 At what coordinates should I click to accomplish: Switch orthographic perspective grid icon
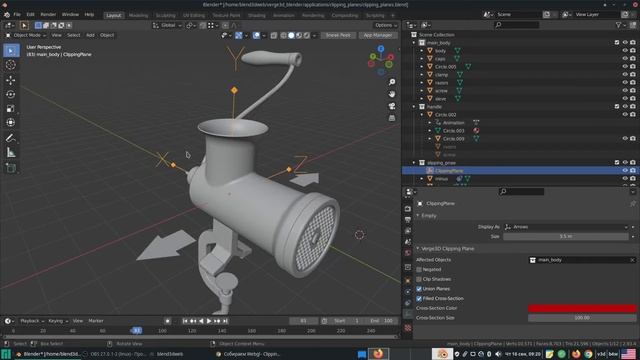point(392,118)
